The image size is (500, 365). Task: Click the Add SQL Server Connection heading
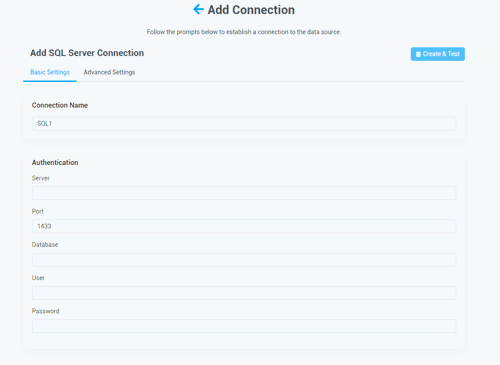click(87, 53)
